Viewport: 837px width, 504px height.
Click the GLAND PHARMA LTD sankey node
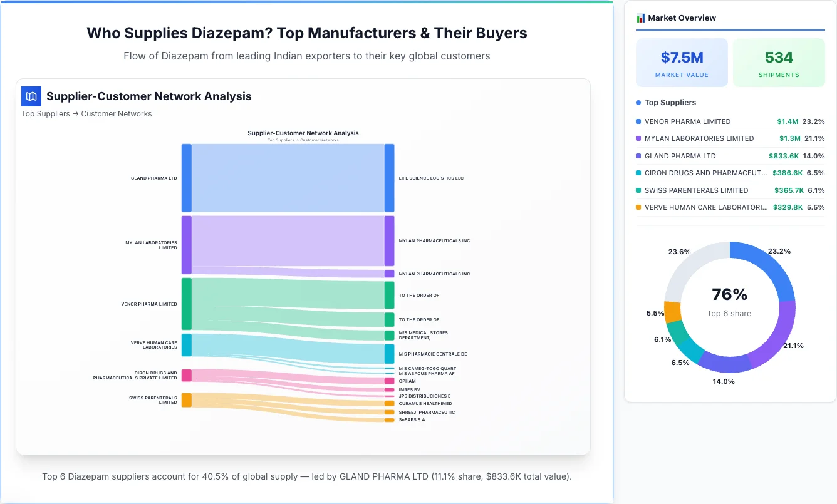coord(185,178)
